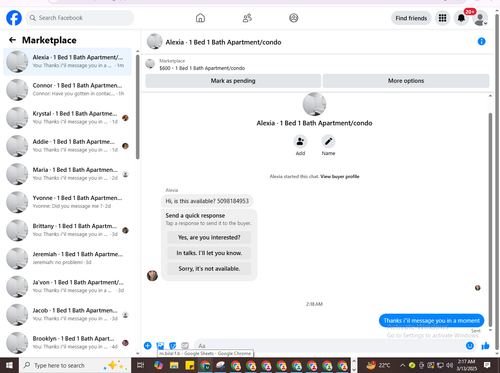Viewport: 500px width, 373px height.
Task: Open Jeremiah's conversation in the list
Action: pyautogui.click(x=68, y=258)
